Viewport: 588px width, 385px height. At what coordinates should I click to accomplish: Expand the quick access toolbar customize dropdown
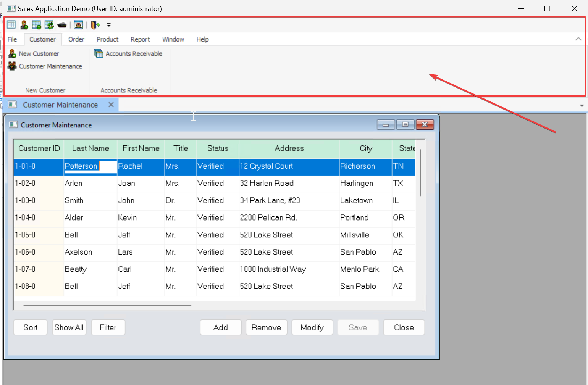point(109,25)
